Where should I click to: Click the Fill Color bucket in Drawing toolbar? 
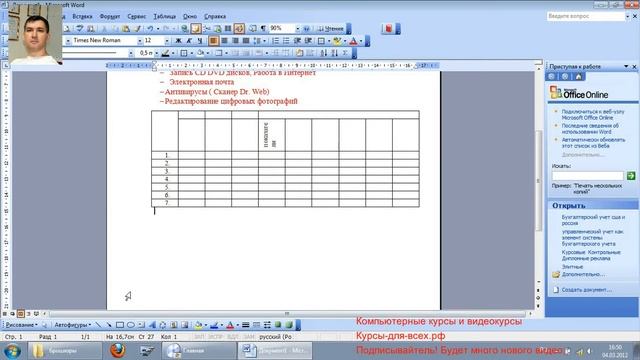[198, 325]
